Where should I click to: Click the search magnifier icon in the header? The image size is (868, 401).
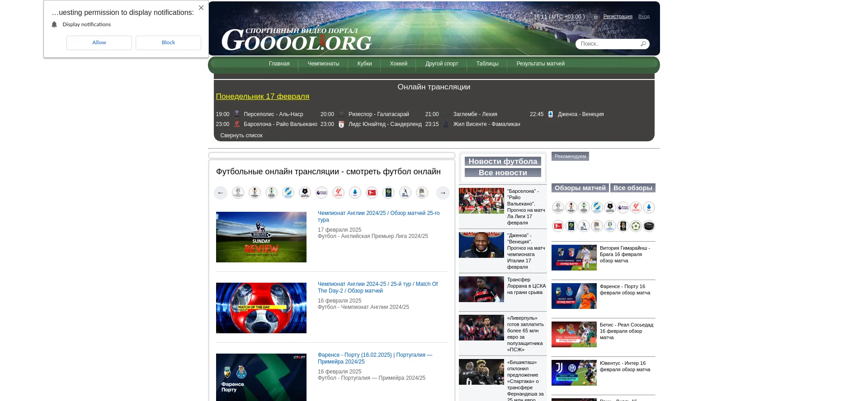643,44
